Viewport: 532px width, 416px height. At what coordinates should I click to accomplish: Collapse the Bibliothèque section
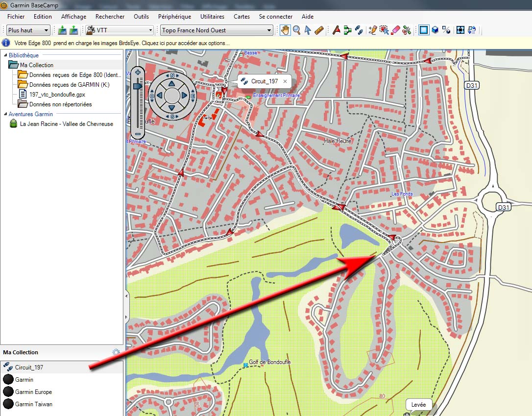tap(5, 55)
